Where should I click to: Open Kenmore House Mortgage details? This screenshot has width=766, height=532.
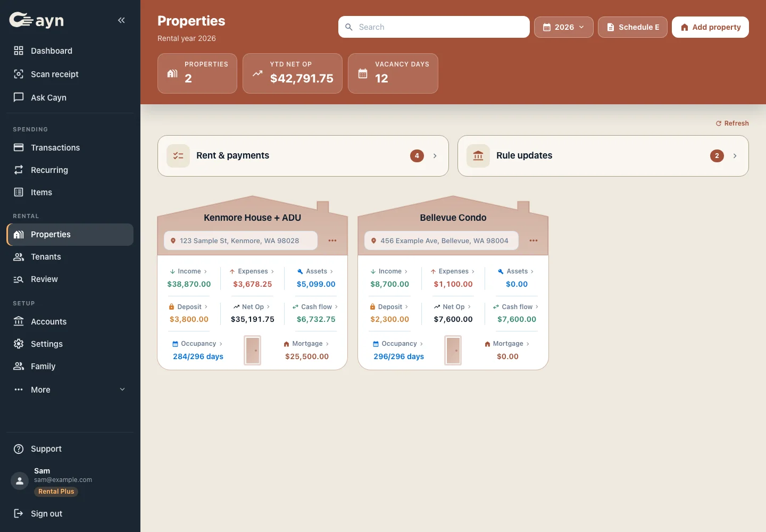tap(307, 351)
